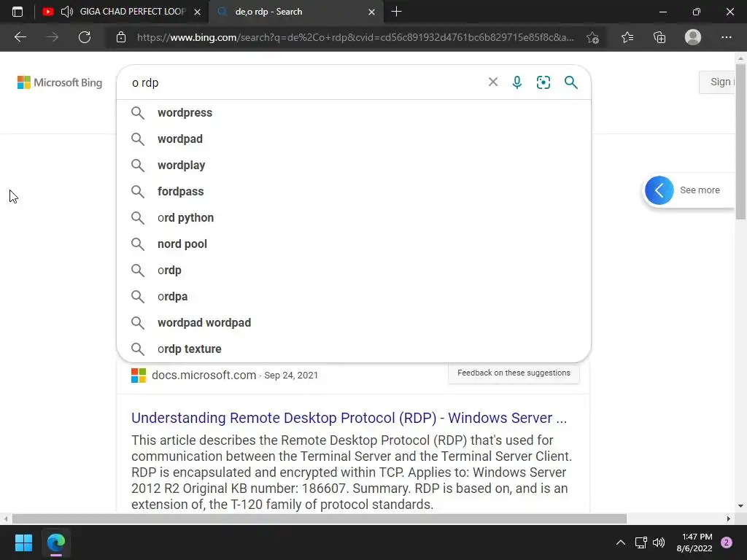Click the vertical scrollbar down arrow
Screen dimensions: 747x560
click(741, 506)
